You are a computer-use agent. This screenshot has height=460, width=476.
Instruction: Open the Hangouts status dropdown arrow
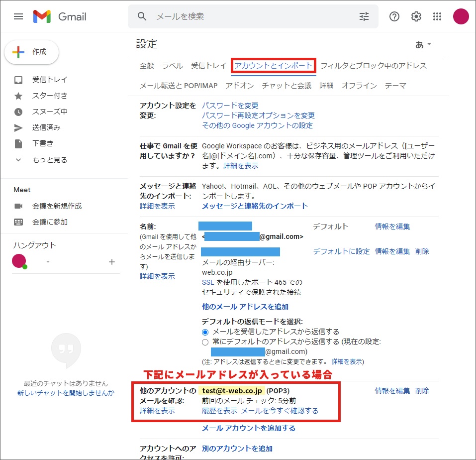(48, 262)
